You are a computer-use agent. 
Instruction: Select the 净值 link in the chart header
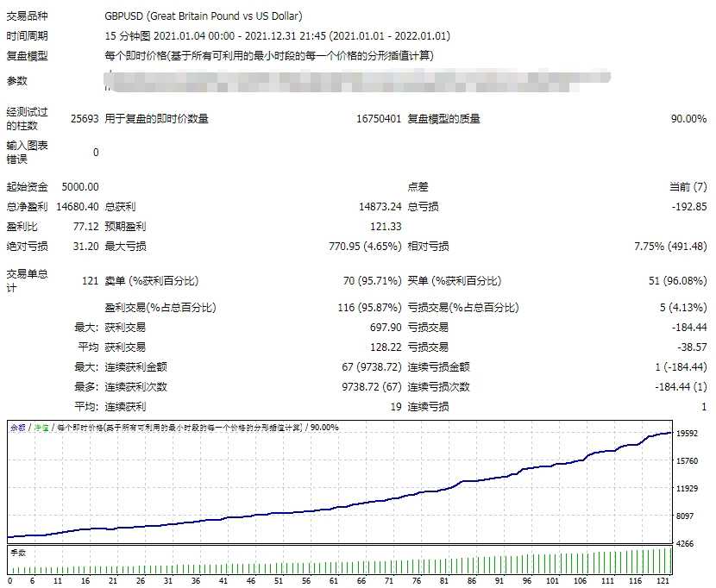(x=40, y=426)
